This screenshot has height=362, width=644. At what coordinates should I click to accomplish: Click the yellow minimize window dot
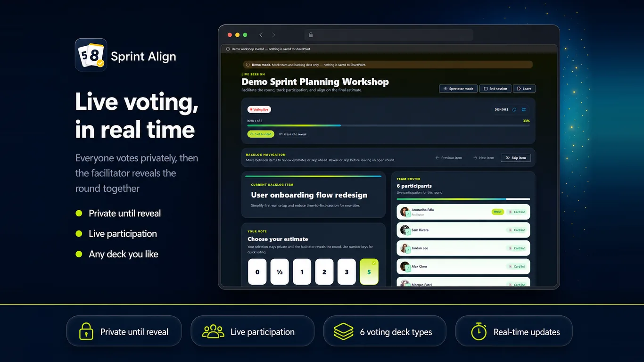(238, 35)
